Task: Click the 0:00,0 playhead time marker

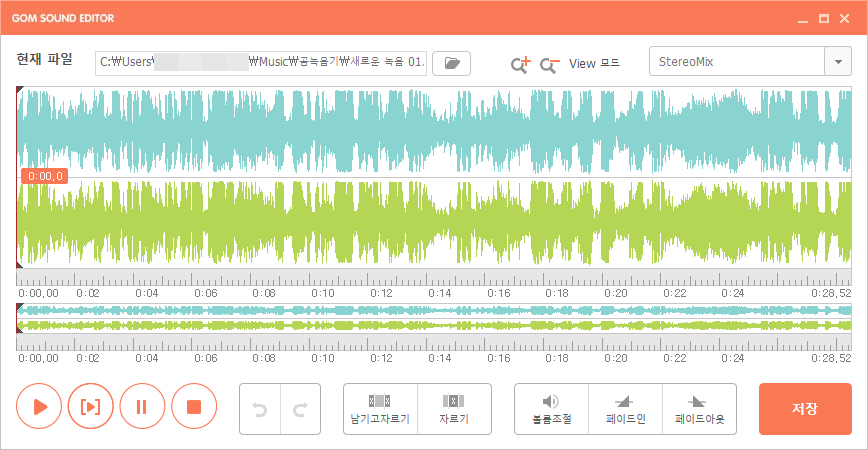Action: pos(45,176)
